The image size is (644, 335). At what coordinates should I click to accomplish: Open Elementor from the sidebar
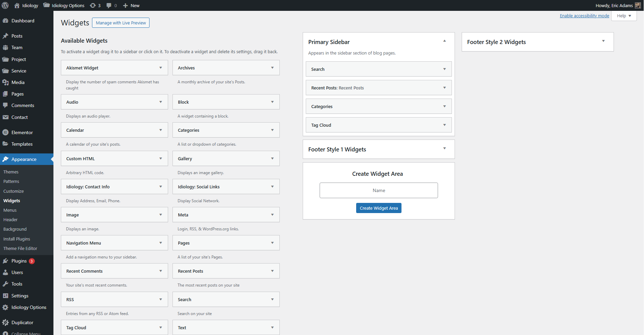click(x=22, y=132)
